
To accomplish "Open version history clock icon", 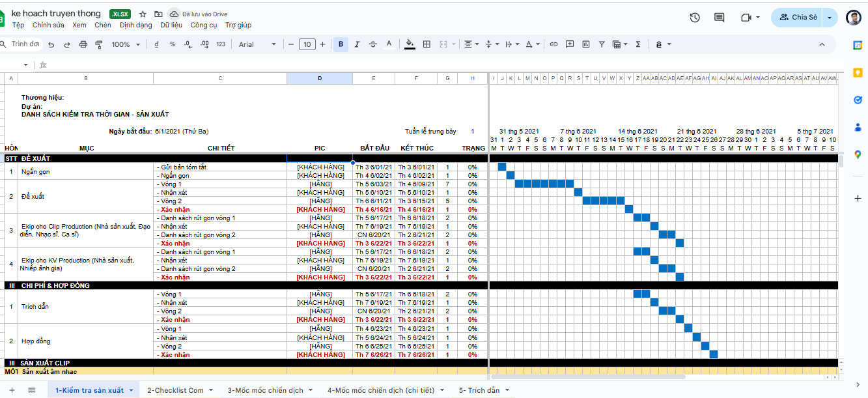I will pos(695,18).
